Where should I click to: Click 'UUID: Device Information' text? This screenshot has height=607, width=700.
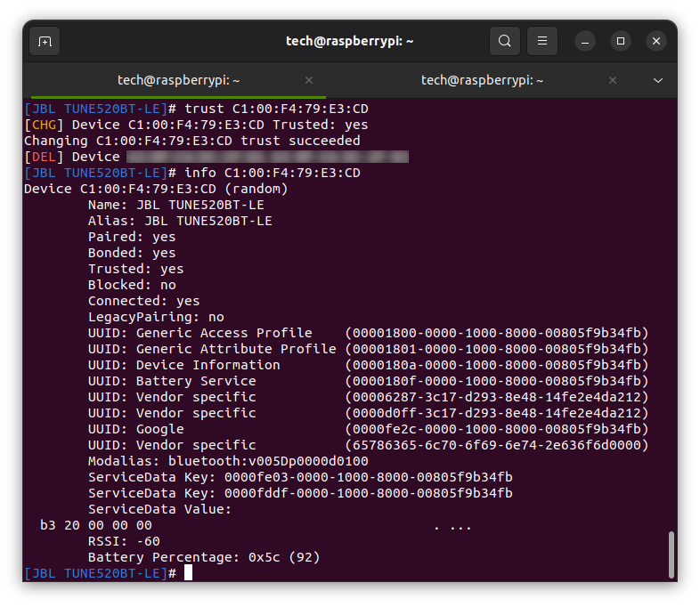pos(184,365)
